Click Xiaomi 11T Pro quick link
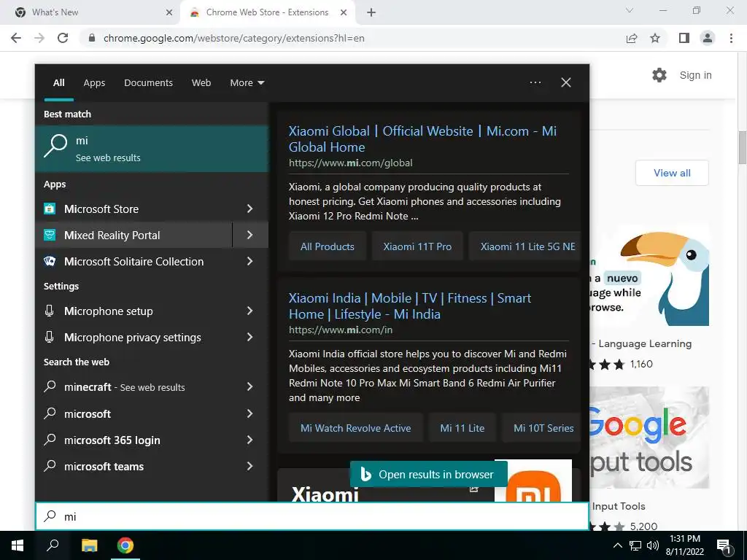The height and width of the screenshot is (560, 747). coord(417,246)
